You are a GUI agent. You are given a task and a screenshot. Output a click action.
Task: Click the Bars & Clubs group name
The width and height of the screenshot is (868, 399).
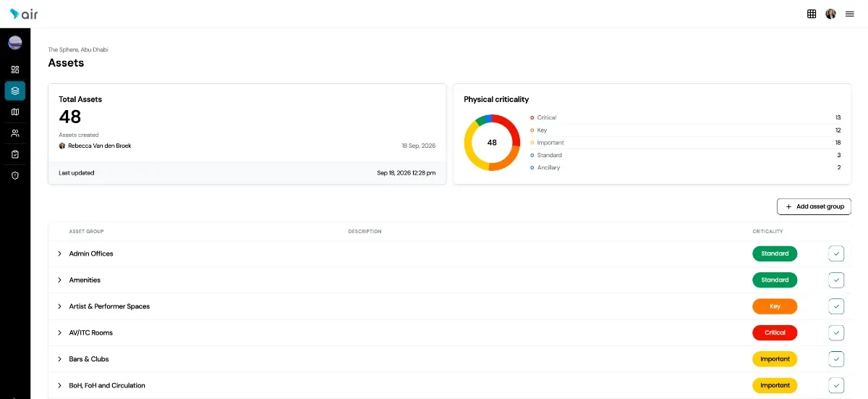click(89, 359)
